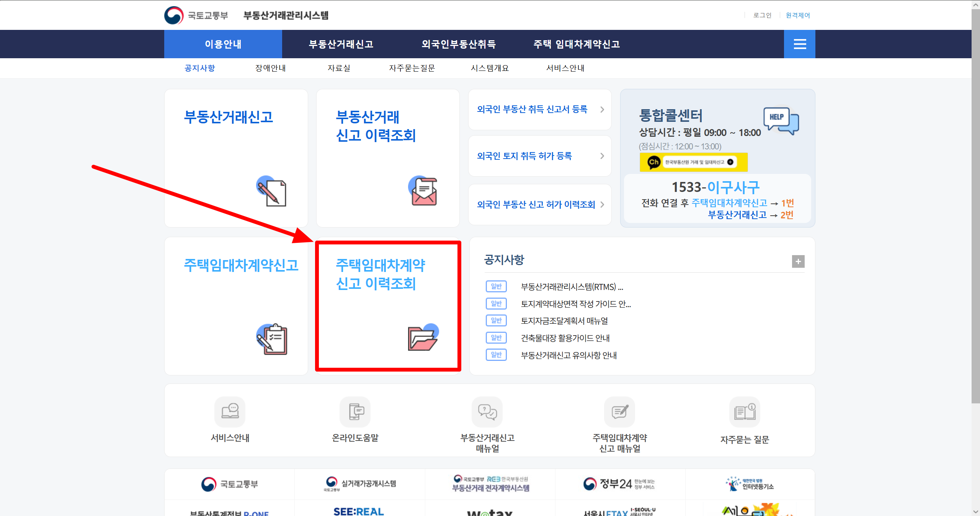Open 서비스안내 quick link icon
The height and width of the screenshot is (516, 980).
click(230, 412)
